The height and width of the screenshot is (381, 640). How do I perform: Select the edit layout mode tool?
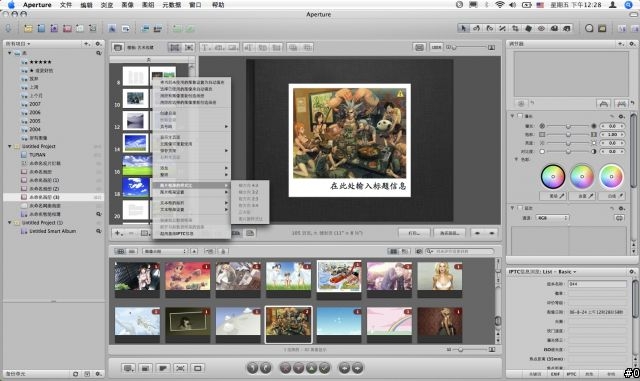[189, 47]
